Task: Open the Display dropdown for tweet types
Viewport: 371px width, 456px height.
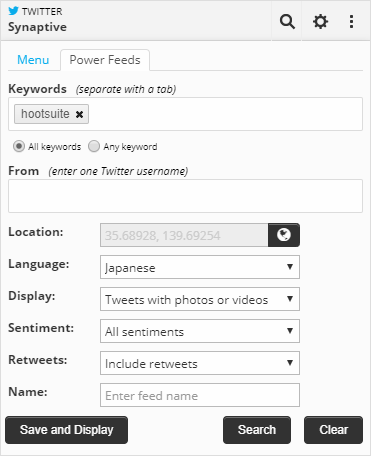Action: [200, 299]
